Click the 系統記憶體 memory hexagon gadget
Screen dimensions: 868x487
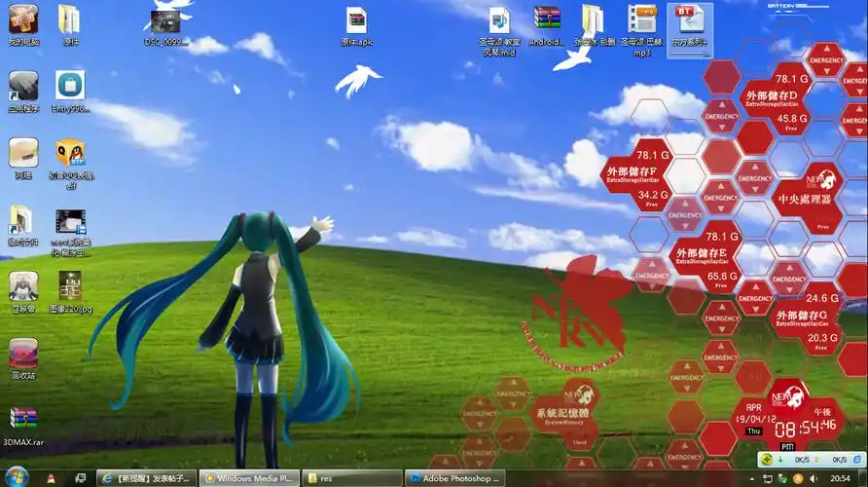[563, 413]
